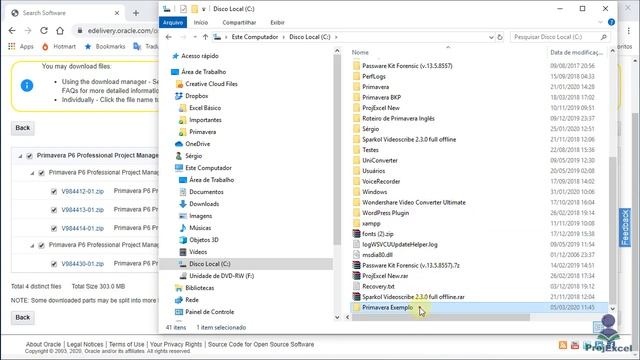
Task: Click the Creative Cloud Files icon
Action: (x=179, y=84)
